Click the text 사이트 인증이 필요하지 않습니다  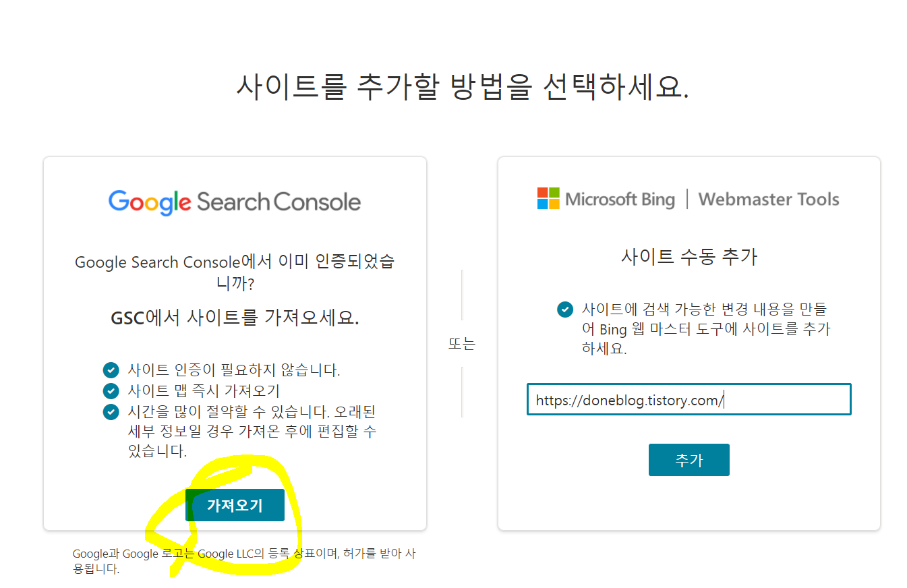(x=234, y=370)
